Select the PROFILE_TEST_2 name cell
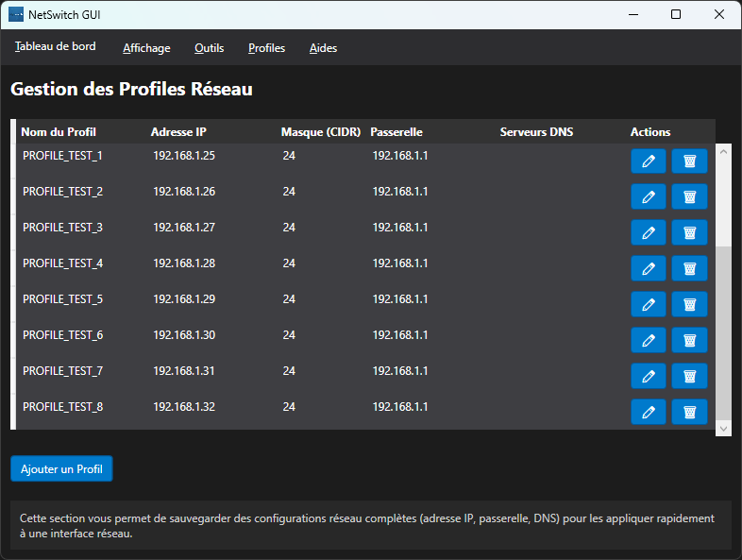 [63, 192]
